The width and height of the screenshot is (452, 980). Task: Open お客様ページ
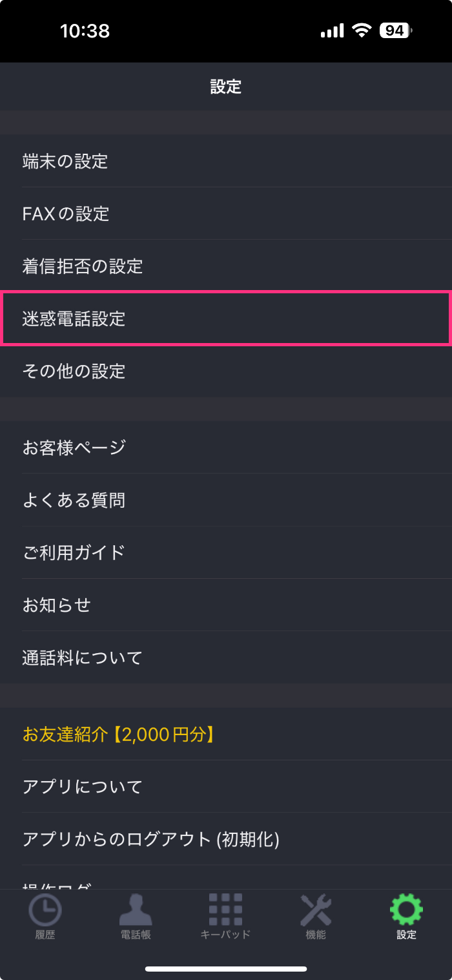click(226, 447)
